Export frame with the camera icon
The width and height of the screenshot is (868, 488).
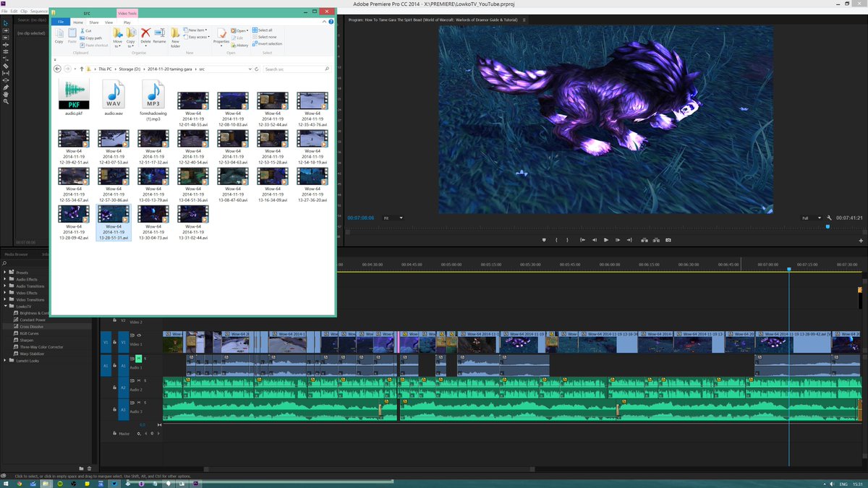pyautogui.click(x=668, y=240)
